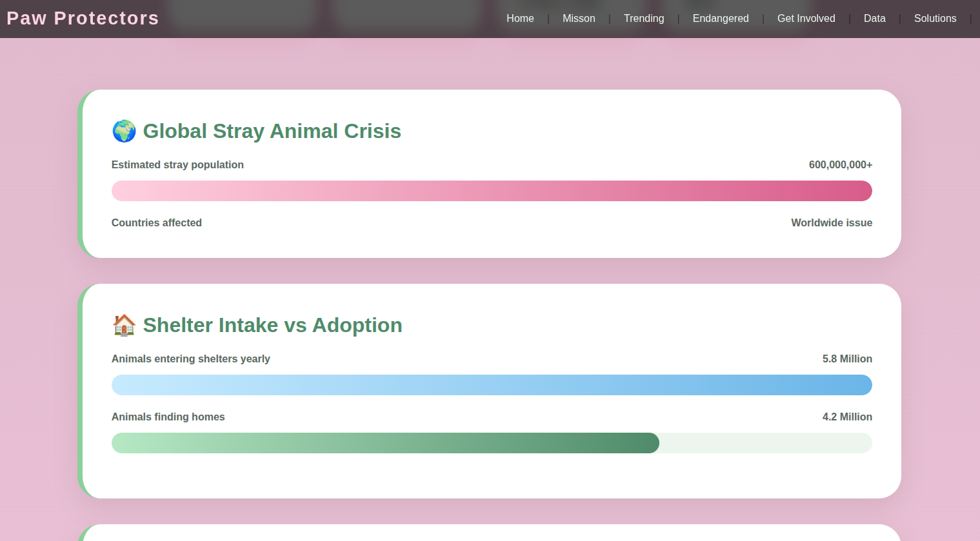The image size is (980, 541).
Task: Navigate to the Data page
Action: pyautogui.click(x=875, y=19)
